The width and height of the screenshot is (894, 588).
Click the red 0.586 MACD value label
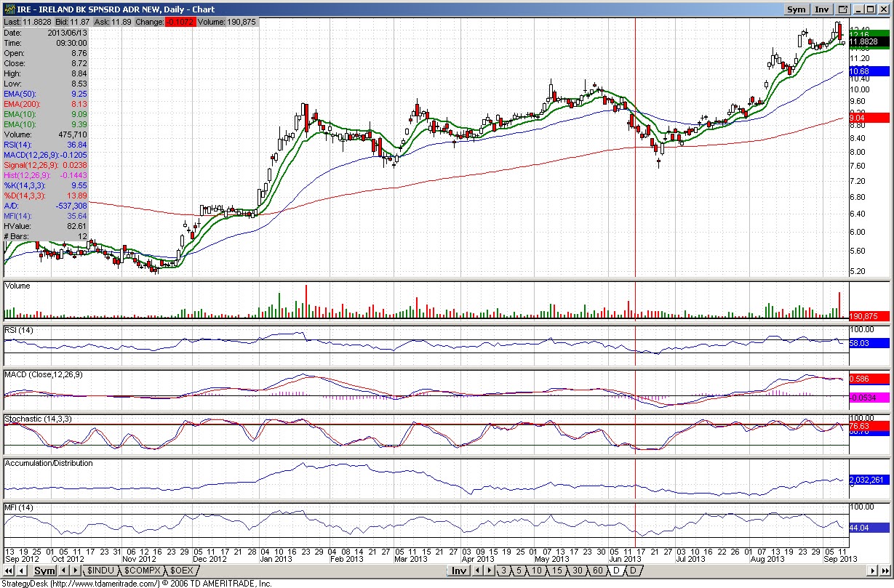pyautogui.click(x=869, y=379)
